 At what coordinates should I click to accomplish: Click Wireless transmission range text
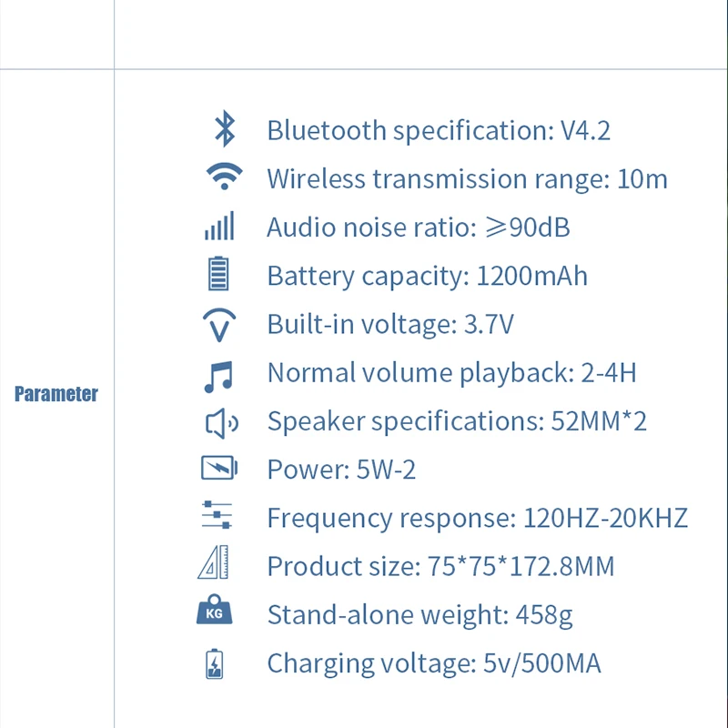(x=467, y=178)
